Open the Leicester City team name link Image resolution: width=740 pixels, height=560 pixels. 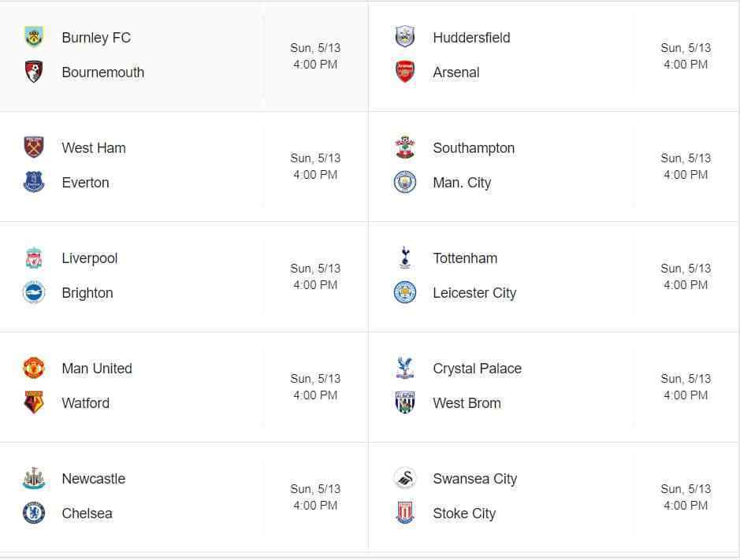click(x=474, y=293)
